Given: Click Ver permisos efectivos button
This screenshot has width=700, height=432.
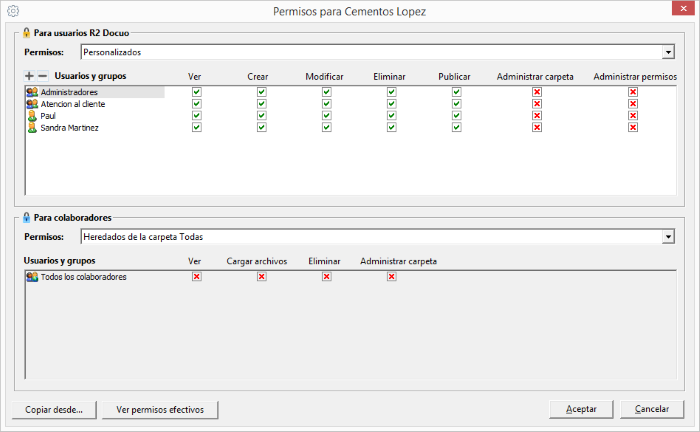Looking at the screenshot, I should [x=160, y=409].
